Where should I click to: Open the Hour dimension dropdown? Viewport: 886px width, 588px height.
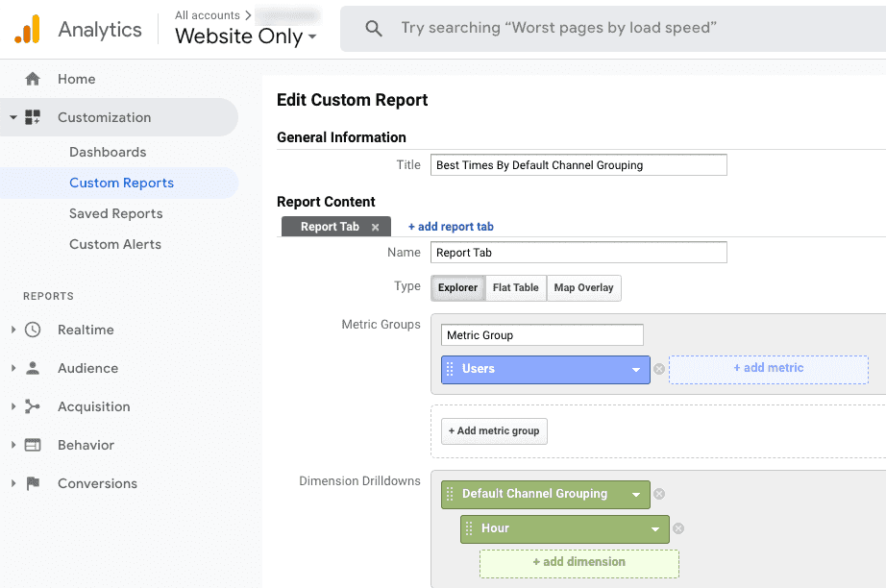[655, 528]
